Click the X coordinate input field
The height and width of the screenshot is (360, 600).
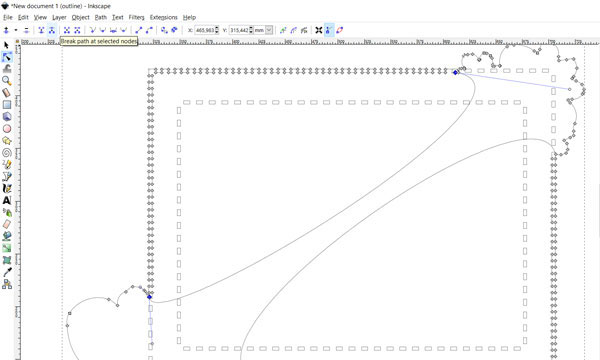point(205,30)
